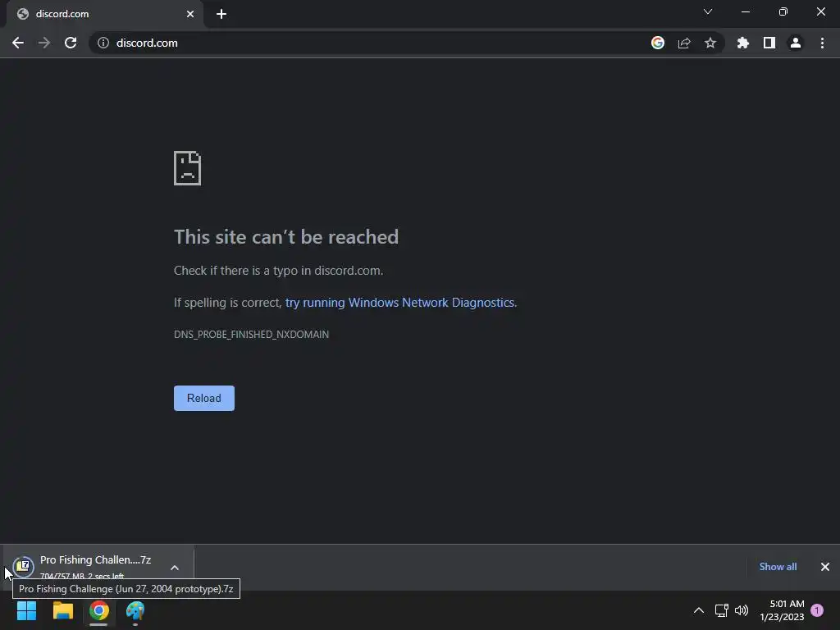Open the Google icon in address bar
The image size is (840, 630).
[658, 43]
